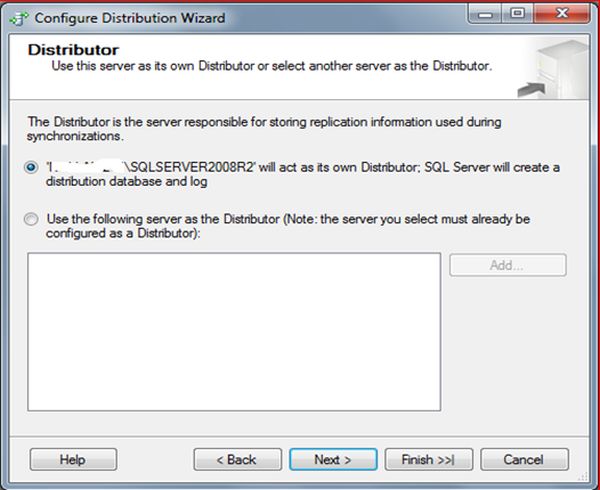Go back with the < Back button
The height and width of the screenshot is (490, 600).
tap(238, 459)
